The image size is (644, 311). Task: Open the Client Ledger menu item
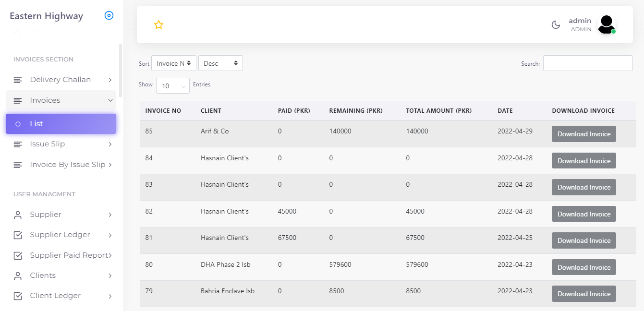pos(61,296)
